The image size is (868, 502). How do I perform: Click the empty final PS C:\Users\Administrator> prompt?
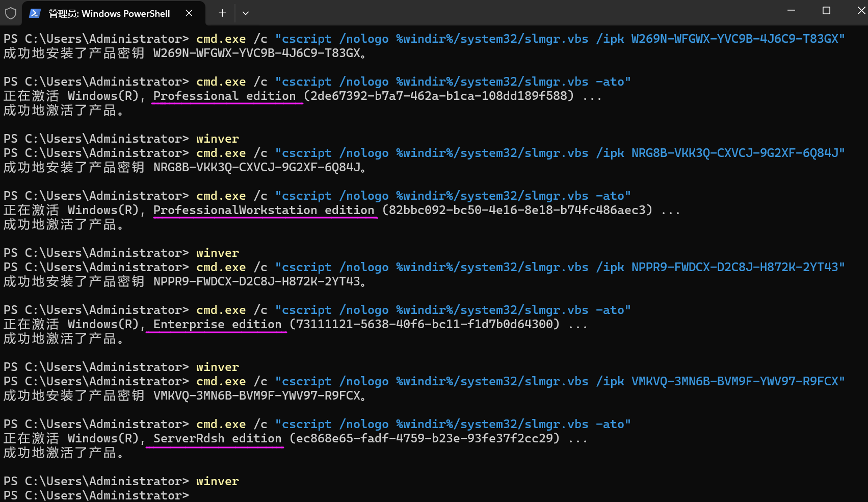point(96,495)
